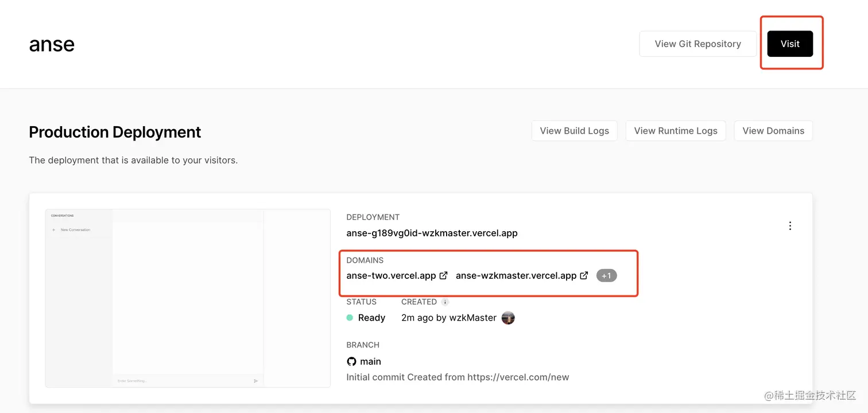Click external link icon beside anse-wzkmaster.vercel.app
Viewport: 868px width, 413px height.
[584, 275]
